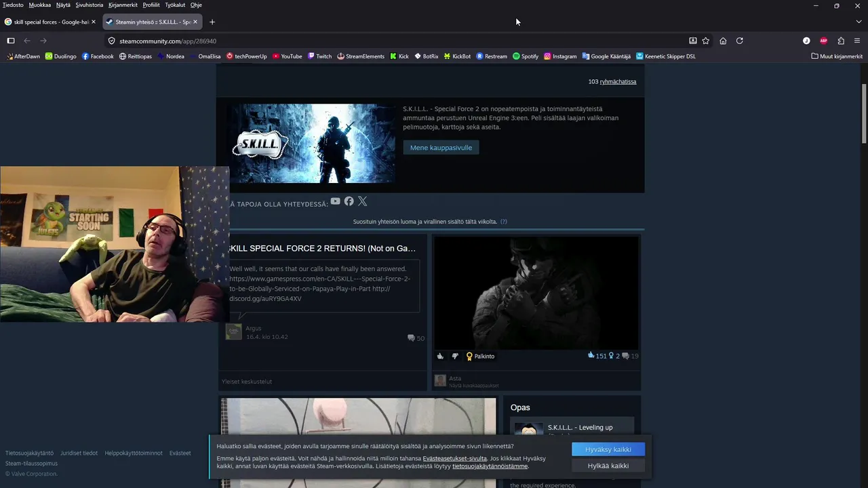Open the Sivuhistoria menu

coord(90,5)
